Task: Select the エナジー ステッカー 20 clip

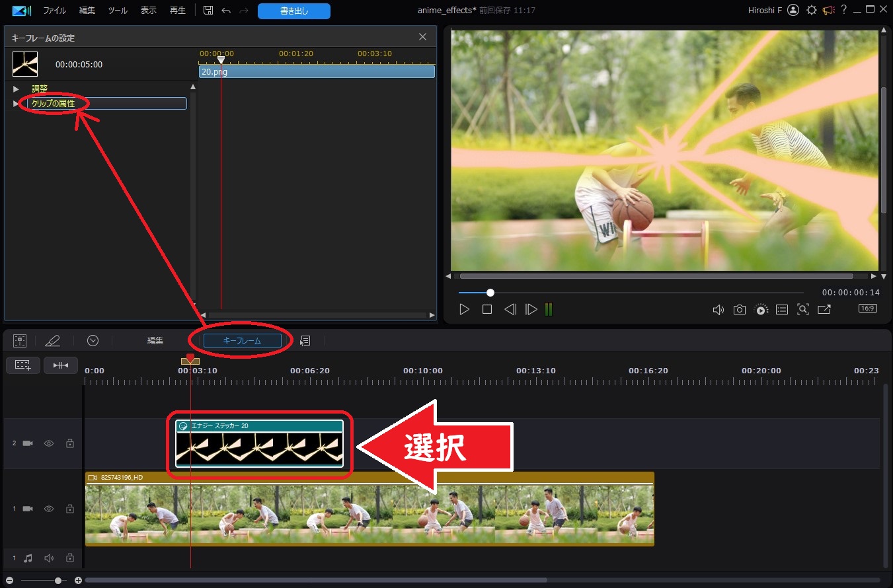Action: coord(260,443)
